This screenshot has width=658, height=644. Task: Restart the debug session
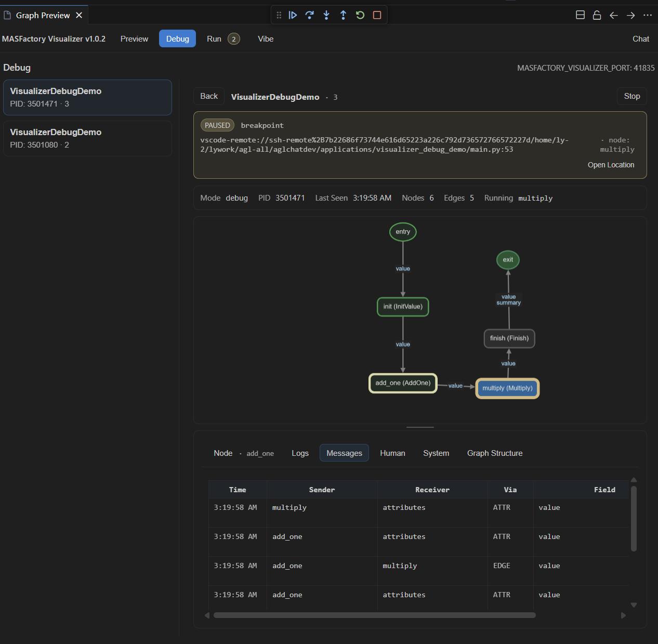pos(360,15)
